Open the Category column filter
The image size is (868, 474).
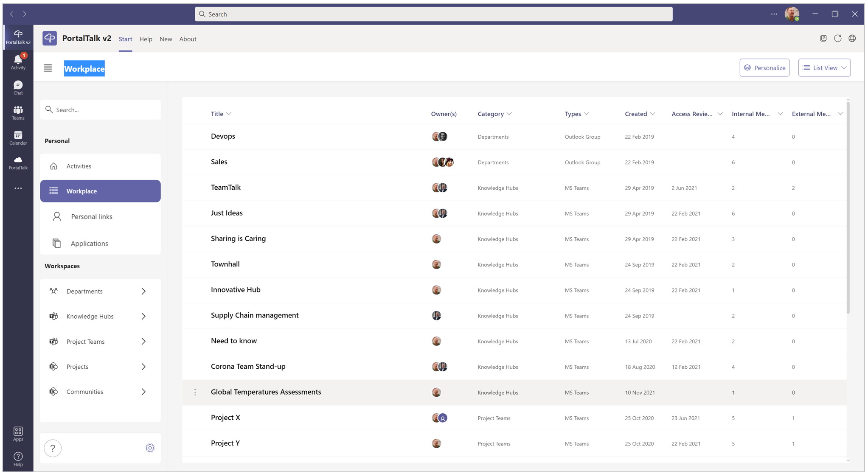(509, 114)
